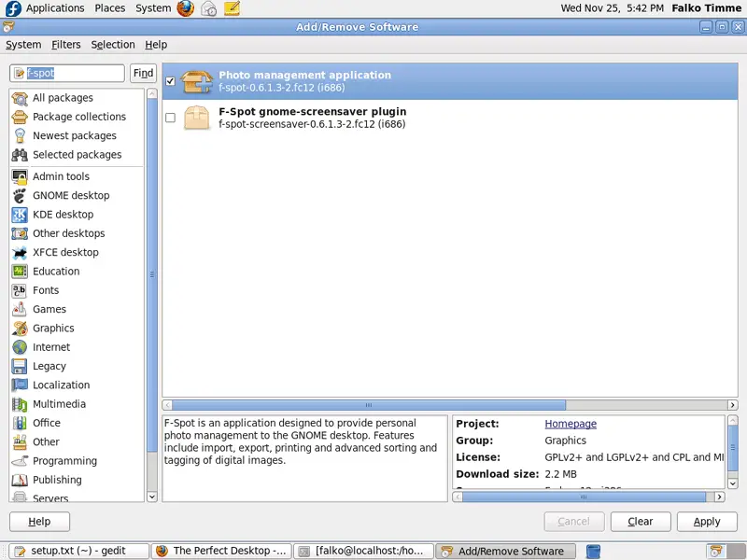The height and width of the screenshot is (560, 747).
Task: Select the Multimedia category icon
Action: [x=19, y=404]
